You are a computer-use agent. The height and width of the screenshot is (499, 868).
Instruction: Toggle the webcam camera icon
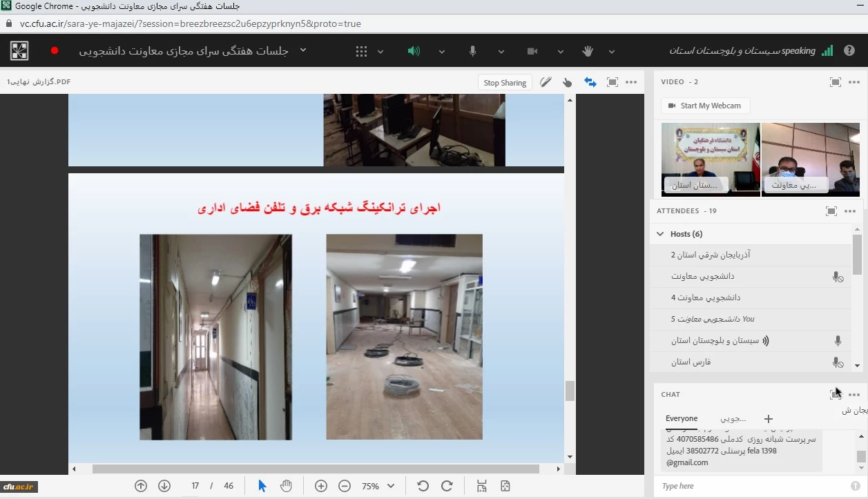(532, 51)
